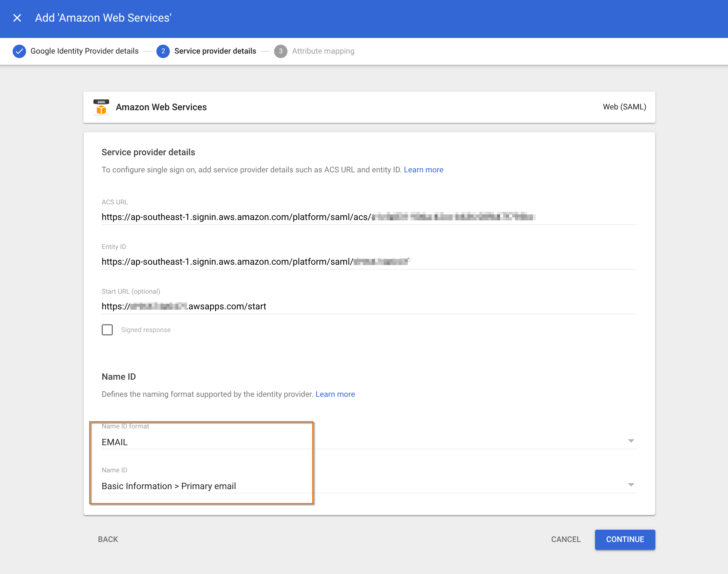Image resolution: width=728 pixels, height=574 pixels.
Task: Click the Web (SAML) label
Action: click(624, 107)
